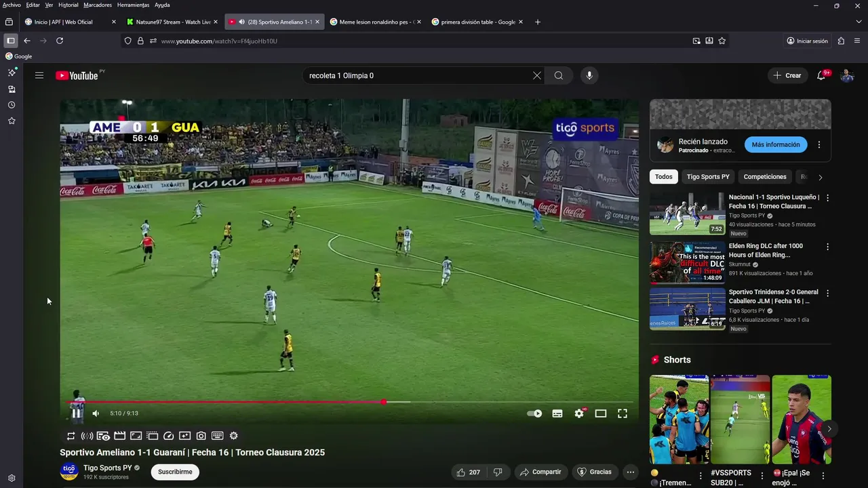
Task: Open options for Nacional 1-1 Sportivo Luqueño
Action: tap(827, 199)
